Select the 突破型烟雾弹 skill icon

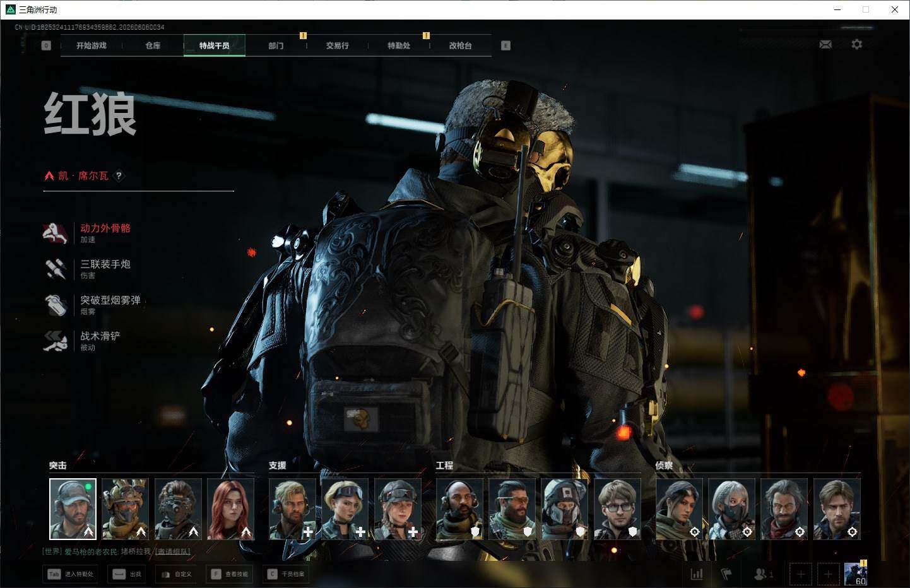(56, 305)
